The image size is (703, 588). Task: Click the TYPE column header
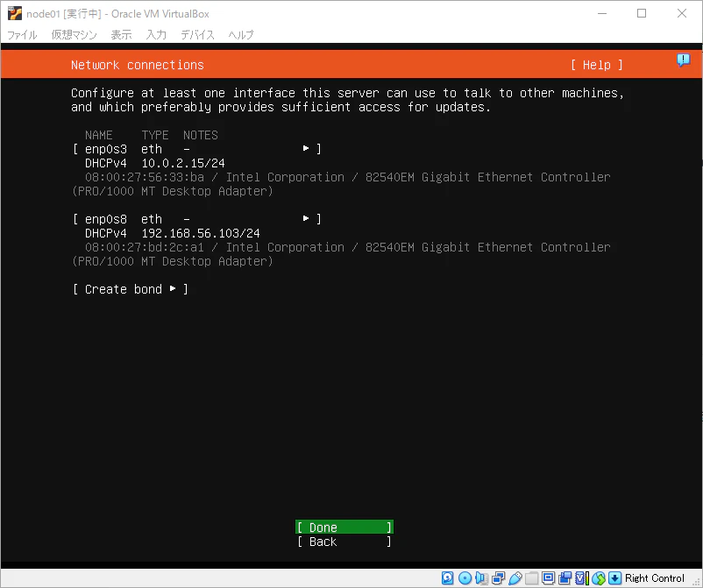(155, 135)
